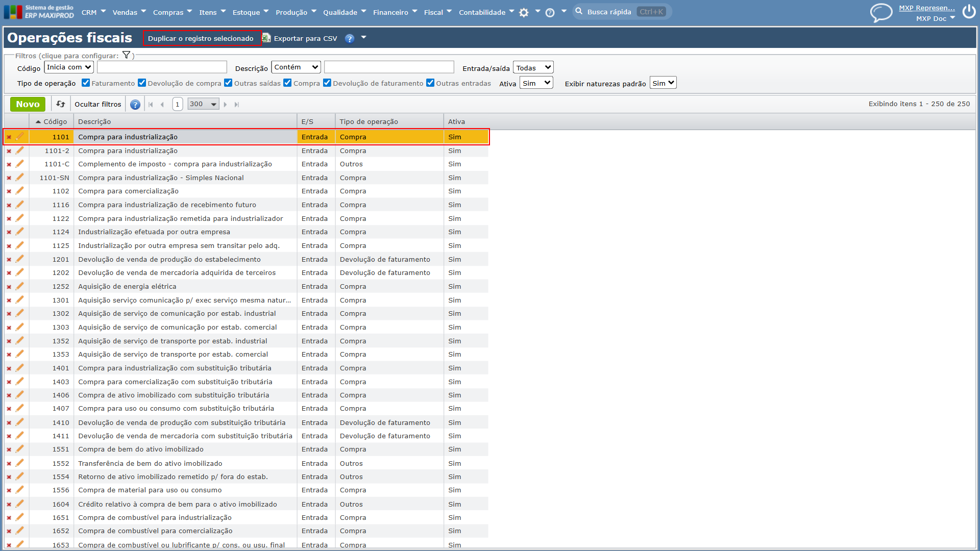Go to first page arrow

(151, 105)
